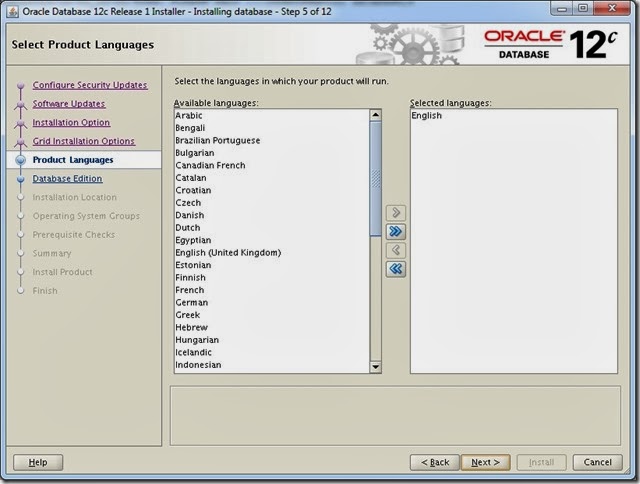The width and height of the screenshot is (640, 484).
Task: Select Danish in Available languages
Action: point(271,215)
